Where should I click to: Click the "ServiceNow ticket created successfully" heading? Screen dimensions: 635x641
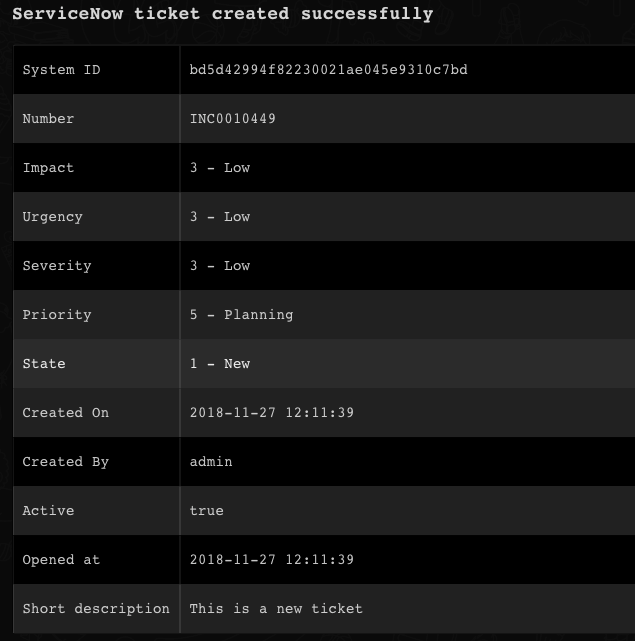(222, 14)
